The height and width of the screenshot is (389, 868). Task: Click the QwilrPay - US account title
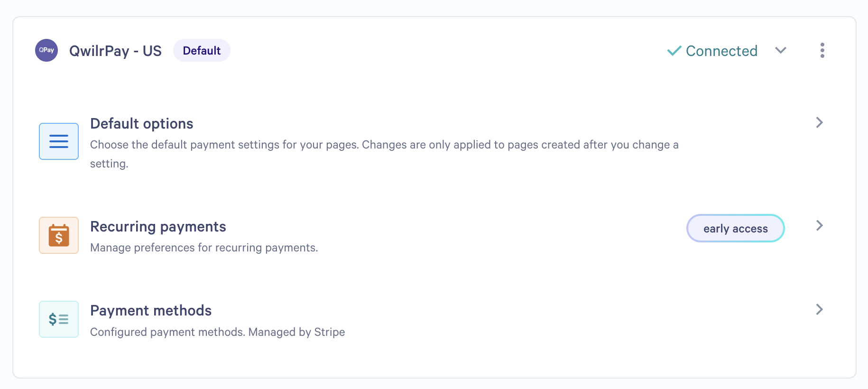tap(115, 51)
